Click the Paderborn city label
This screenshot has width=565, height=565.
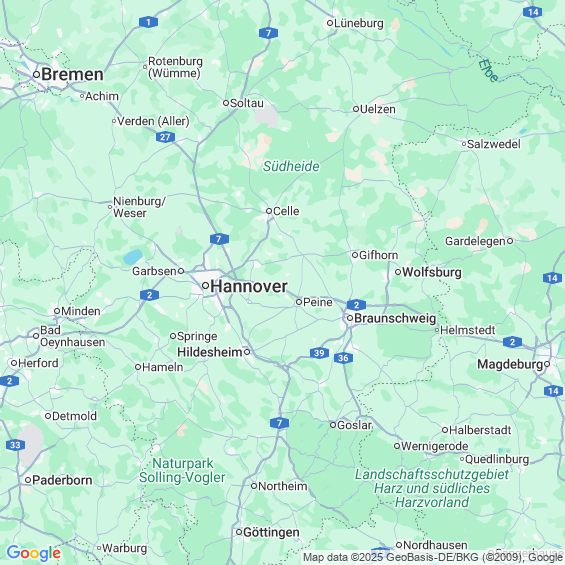[x=62, y=480]
